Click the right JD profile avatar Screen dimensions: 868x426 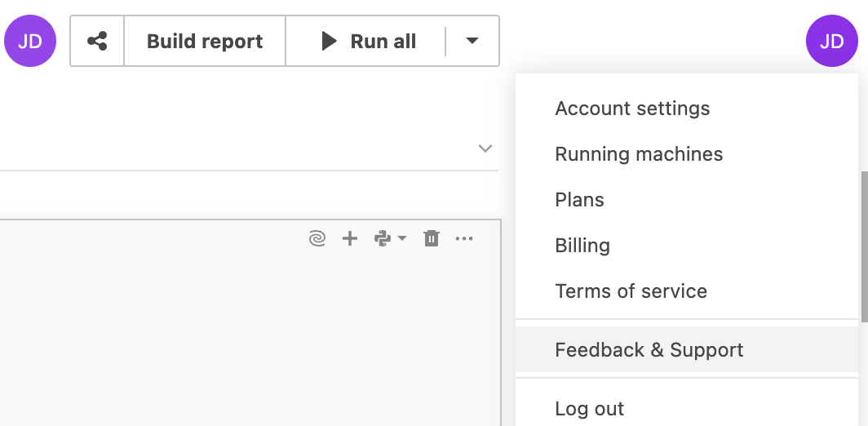pyautogui.click(x=831, y=41)
